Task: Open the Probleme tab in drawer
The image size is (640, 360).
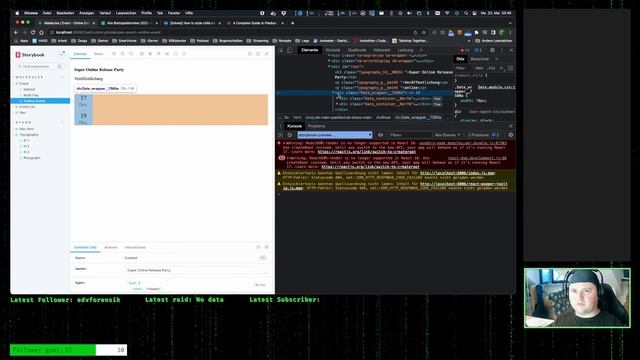Action: (317, 126)
